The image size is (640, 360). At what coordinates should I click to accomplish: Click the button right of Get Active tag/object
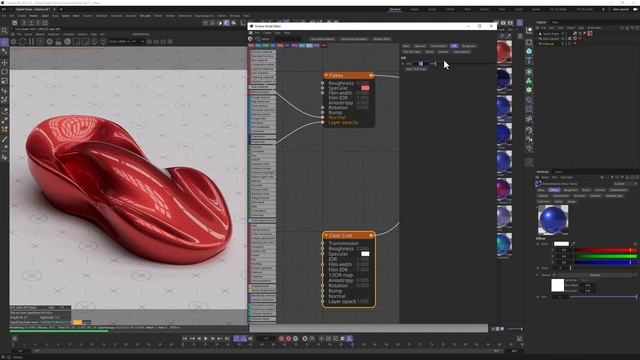pyautogui.click(x=382, y=39)
